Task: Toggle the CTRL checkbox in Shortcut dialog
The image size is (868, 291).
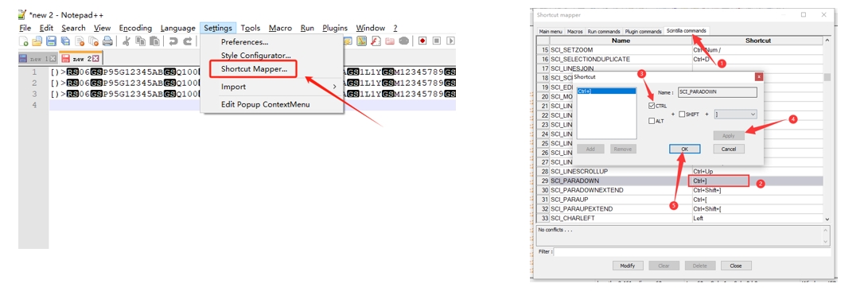Action: pos(652,106)
